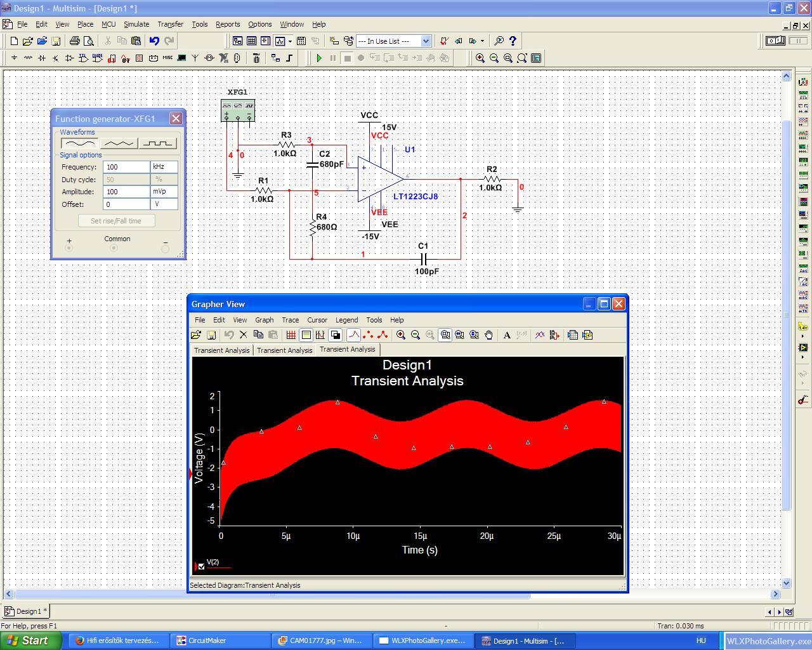
Task: Click the Undo arrow in main toolbar
Action: pos(154,41)
